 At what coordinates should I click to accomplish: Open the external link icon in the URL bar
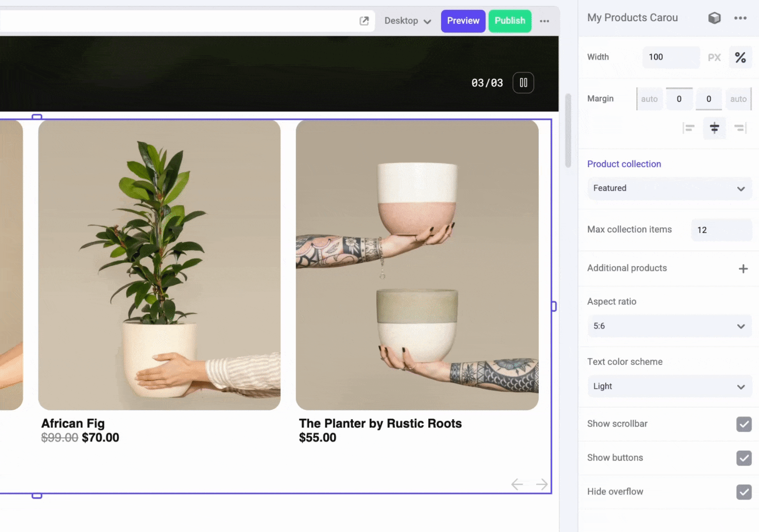click(364, 21)
